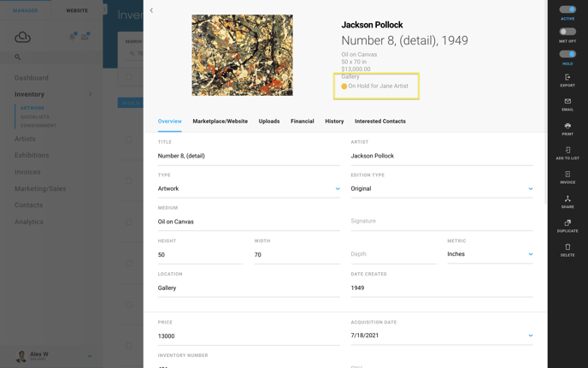Click the Print icon

pyautogui.click(x=567, y=126)
